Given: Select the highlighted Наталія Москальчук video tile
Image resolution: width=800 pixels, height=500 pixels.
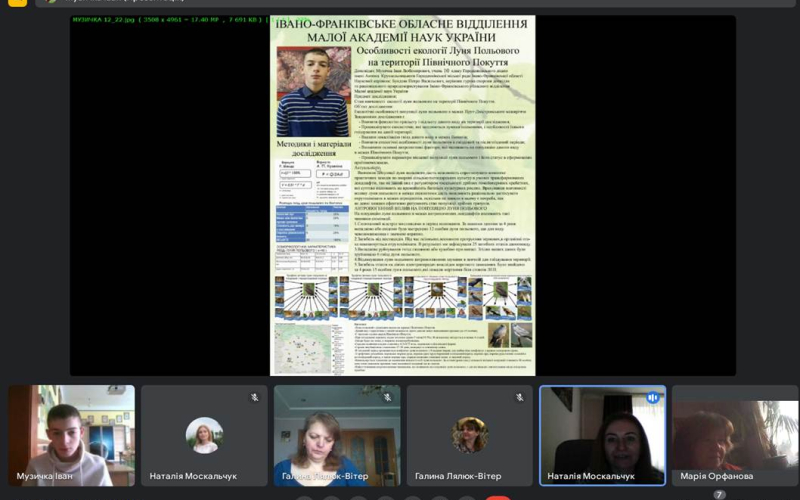Looking at the screenshot, I should [x=602, y=435].
